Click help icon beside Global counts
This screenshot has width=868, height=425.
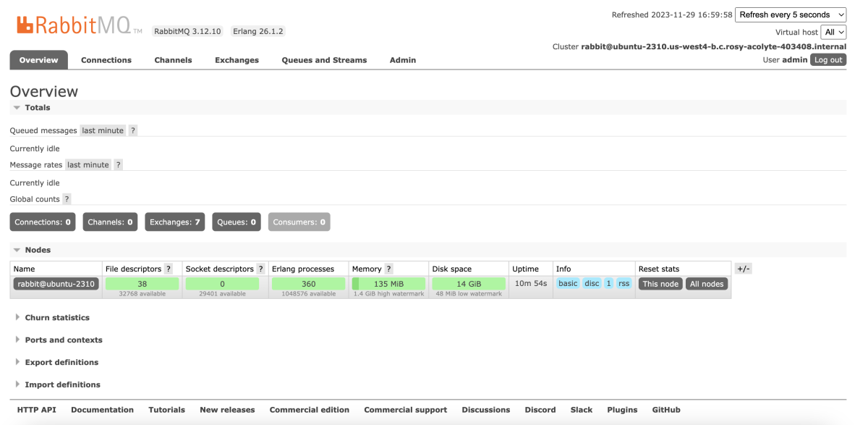67,199
